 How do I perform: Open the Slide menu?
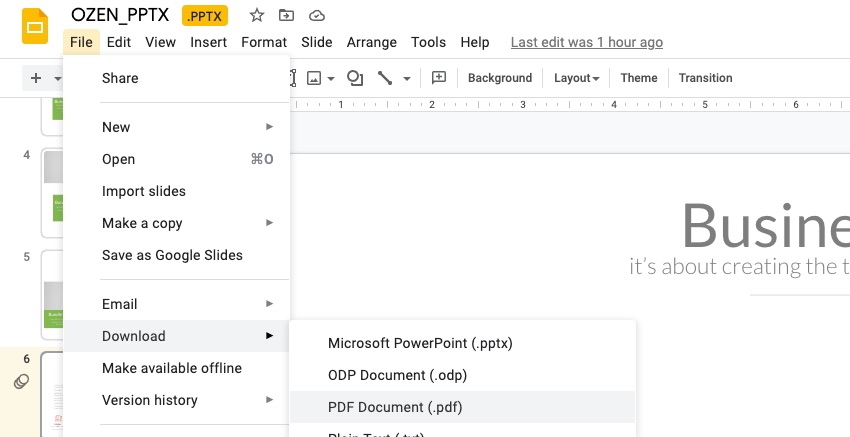pos(317,42)
